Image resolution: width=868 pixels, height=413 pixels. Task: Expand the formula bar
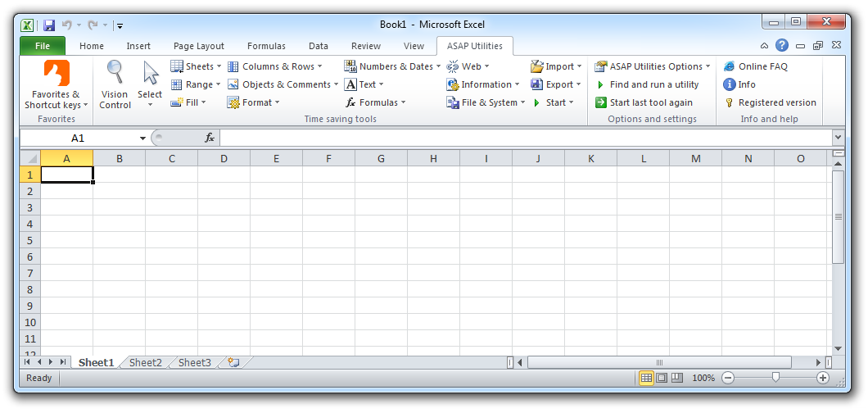[838, 138]
